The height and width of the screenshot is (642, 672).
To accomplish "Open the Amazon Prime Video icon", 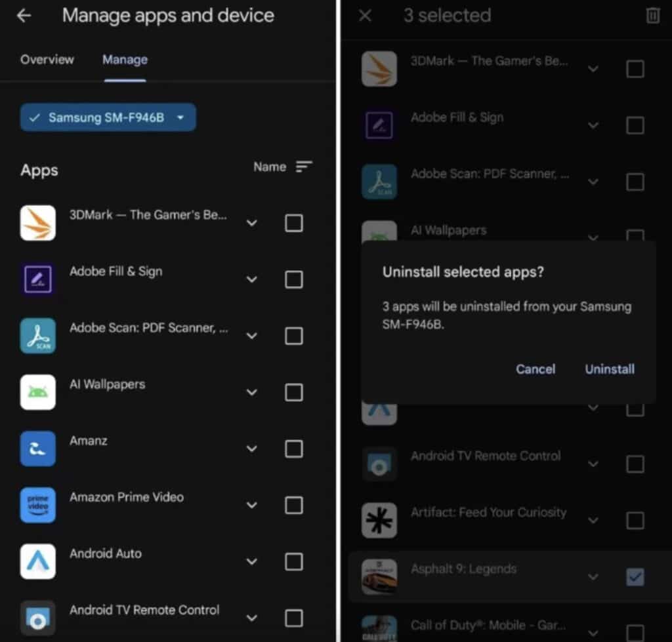I will click(37, 505).
